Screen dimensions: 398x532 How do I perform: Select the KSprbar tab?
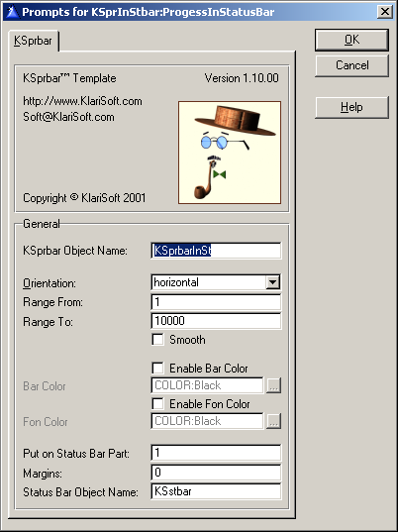[33, 41]
